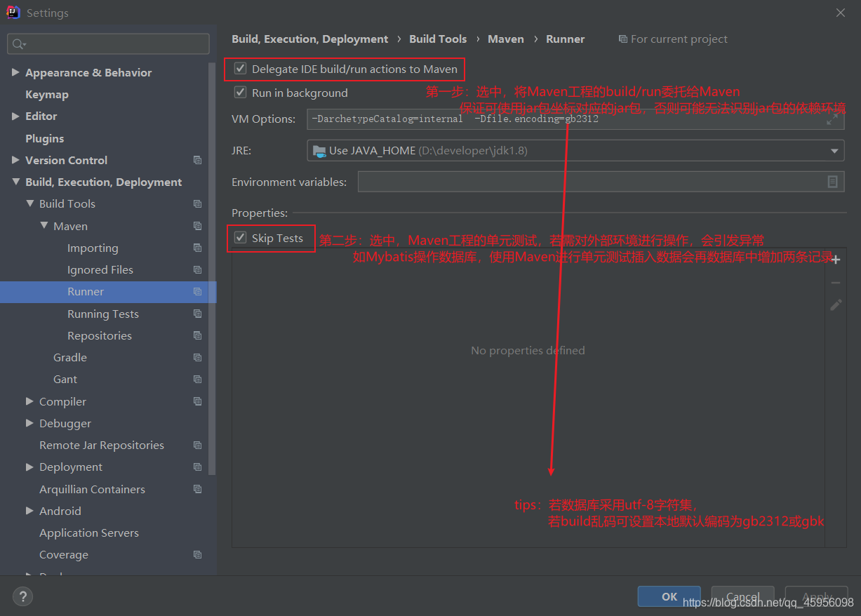Screen dimensions: 861x616
Task: Open Importing under Maven
Action: (93, 248)
